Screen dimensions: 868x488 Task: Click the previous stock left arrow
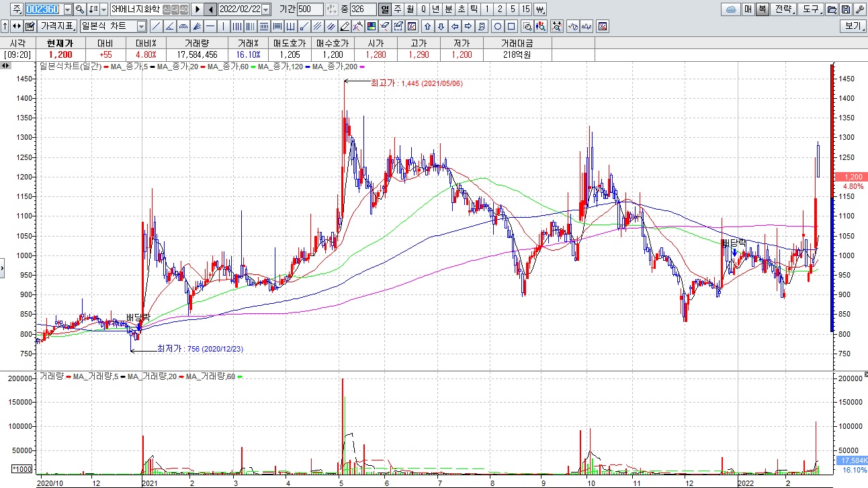click(210, 9)
